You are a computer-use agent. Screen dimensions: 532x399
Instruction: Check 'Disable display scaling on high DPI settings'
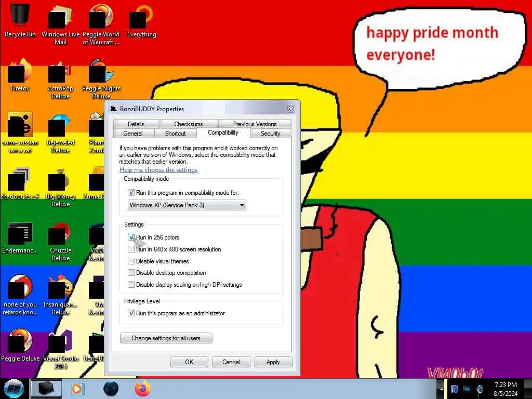click(x=131, y=284)
